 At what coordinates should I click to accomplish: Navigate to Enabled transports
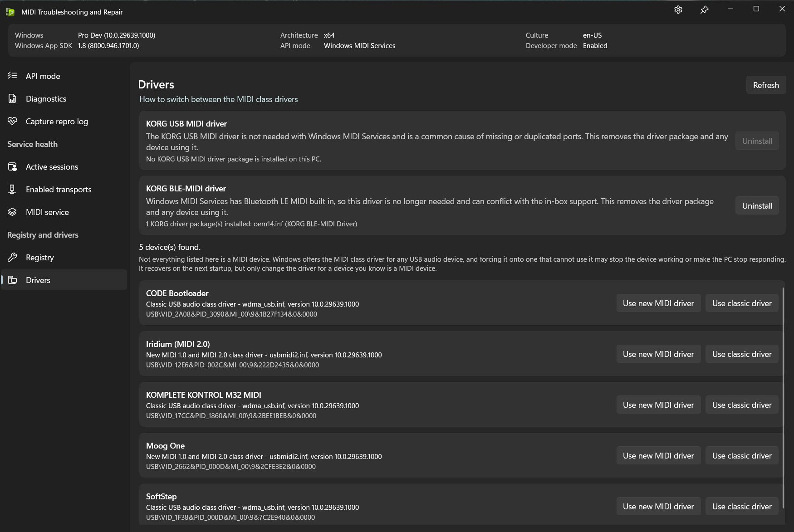(64, 189)
